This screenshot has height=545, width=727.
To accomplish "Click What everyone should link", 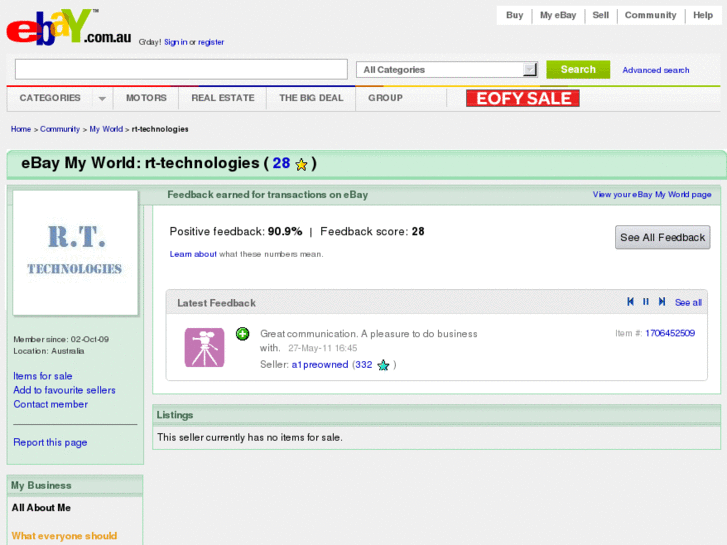I will pyautogui.click(x=64, y=536).
